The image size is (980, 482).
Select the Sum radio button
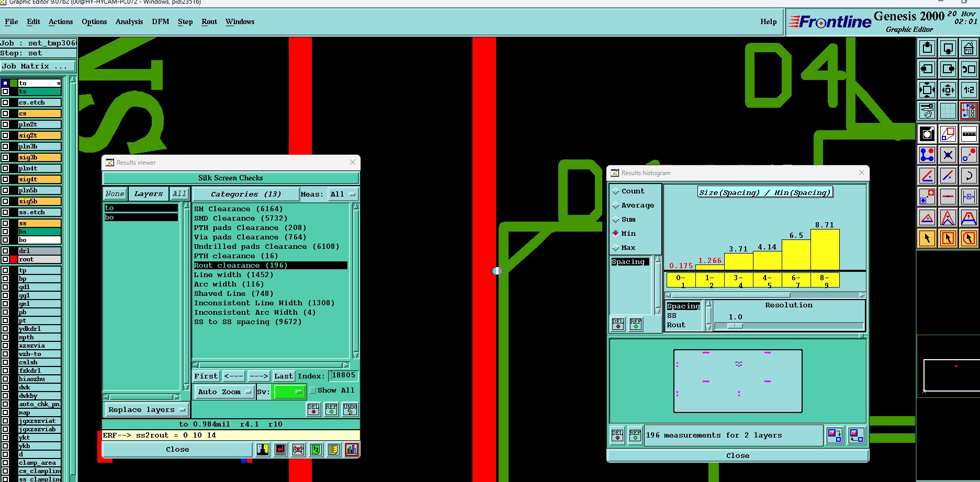616,220
